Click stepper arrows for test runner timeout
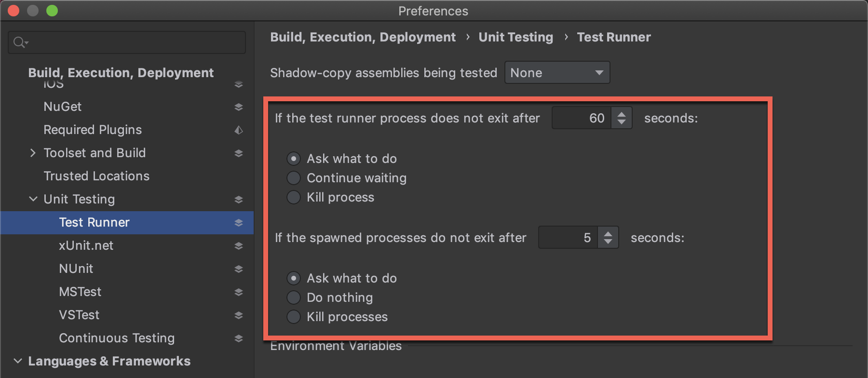This screenshot has width=868, height=378. point(622,118)
